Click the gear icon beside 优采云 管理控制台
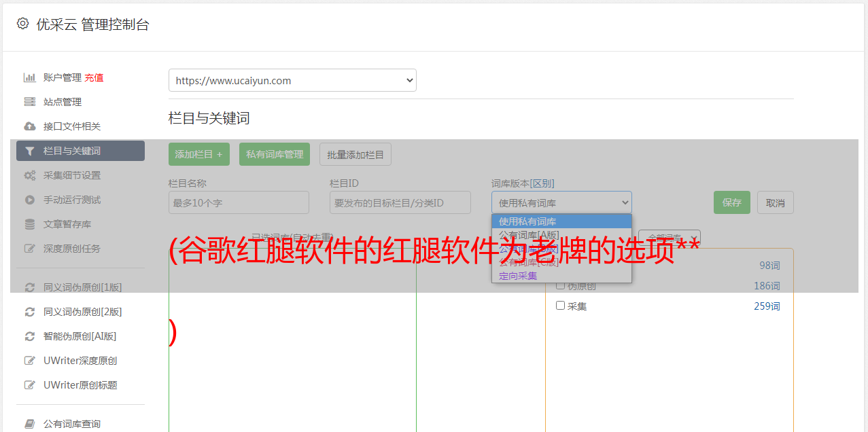 [22, 24]
